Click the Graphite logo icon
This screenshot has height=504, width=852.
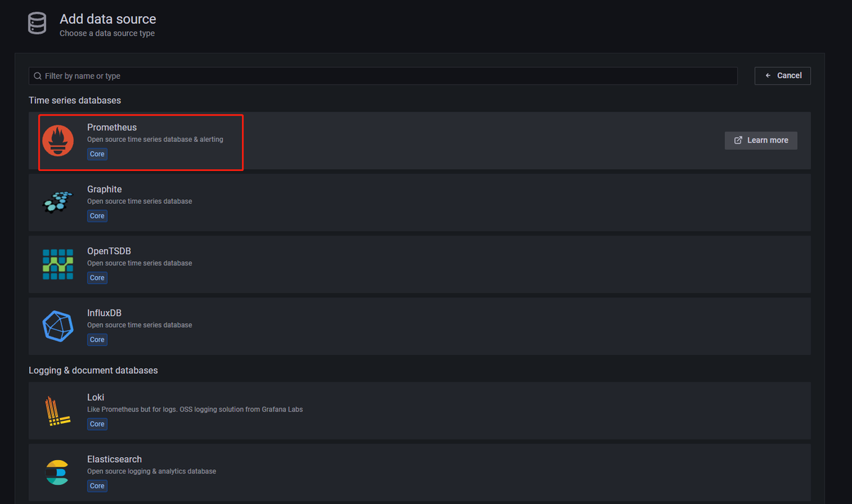[58, 202]
